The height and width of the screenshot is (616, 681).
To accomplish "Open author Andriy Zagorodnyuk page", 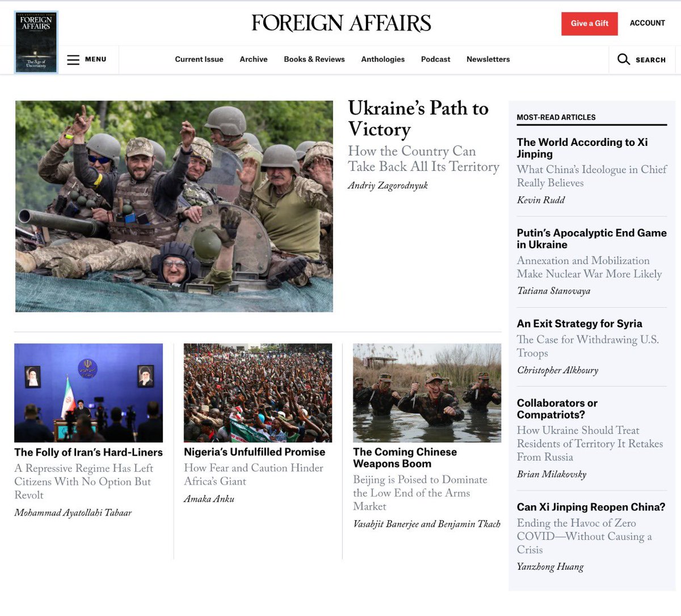I will [x=388, y=186].
